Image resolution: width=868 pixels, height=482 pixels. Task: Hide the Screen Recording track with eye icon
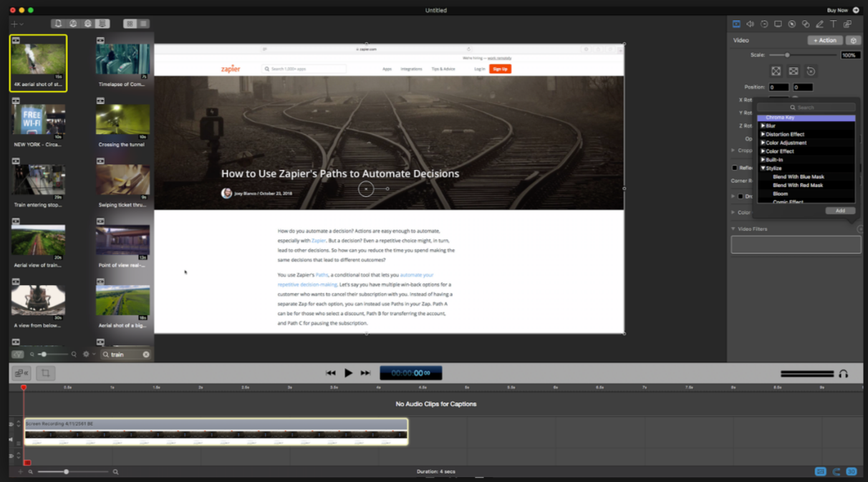[x=11, y=425]
